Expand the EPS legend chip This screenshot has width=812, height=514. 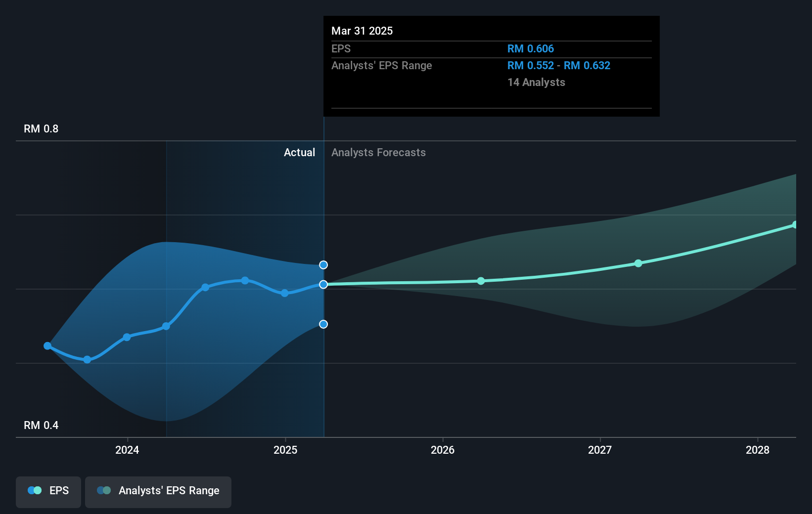(48, 491)
